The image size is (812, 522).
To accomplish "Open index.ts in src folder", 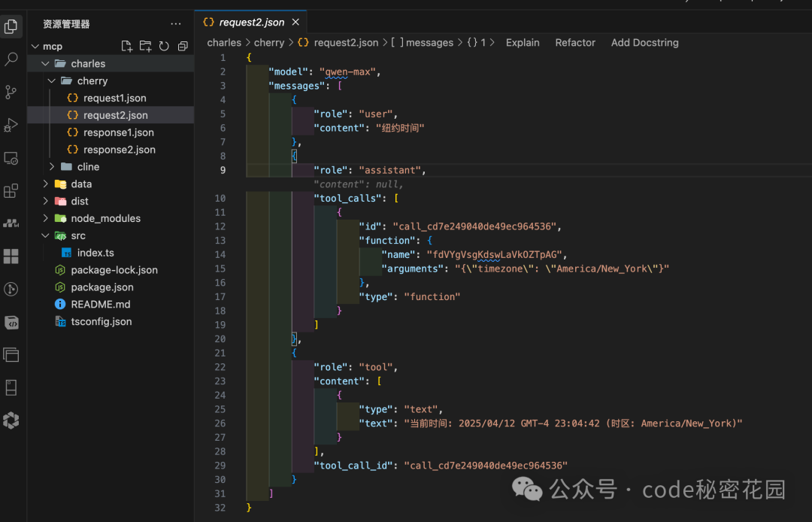I will point(111,253).
